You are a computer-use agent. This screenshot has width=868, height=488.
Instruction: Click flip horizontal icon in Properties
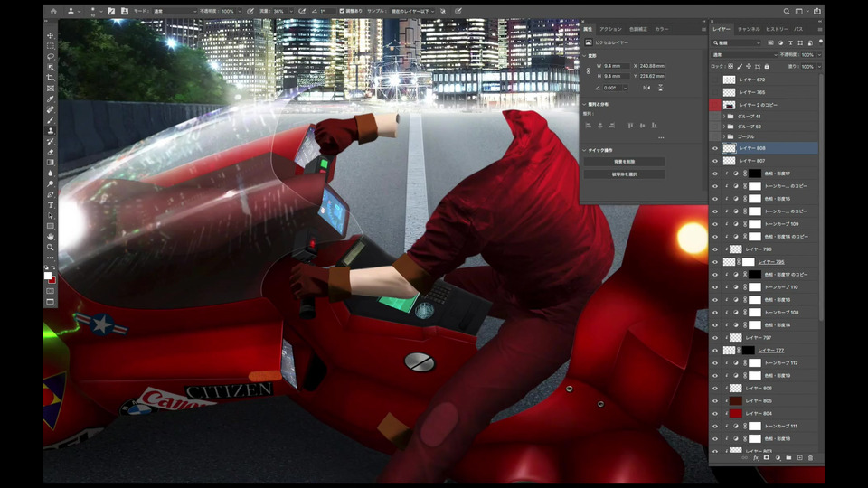pos(646,88)
